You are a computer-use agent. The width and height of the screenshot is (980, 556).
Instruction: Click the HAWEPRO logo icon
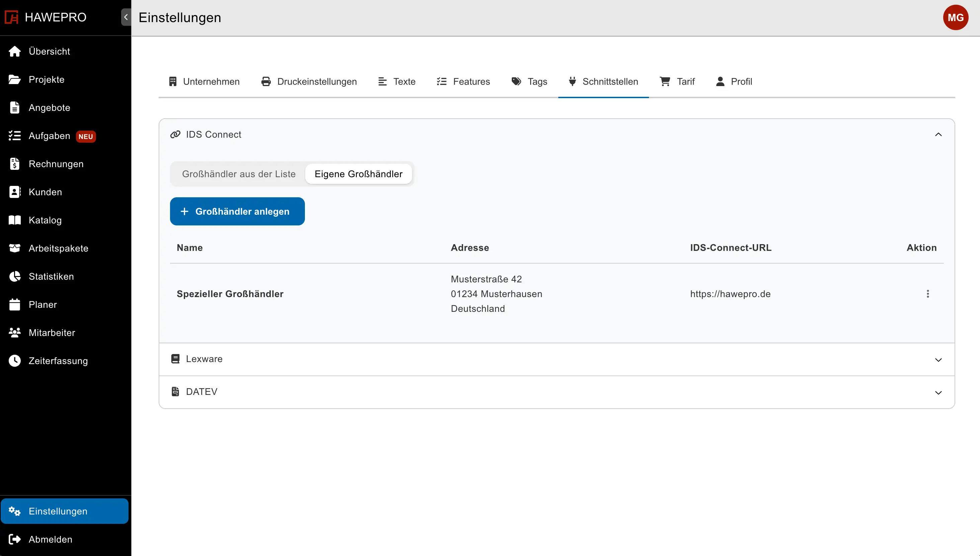(x=11, y=17)
